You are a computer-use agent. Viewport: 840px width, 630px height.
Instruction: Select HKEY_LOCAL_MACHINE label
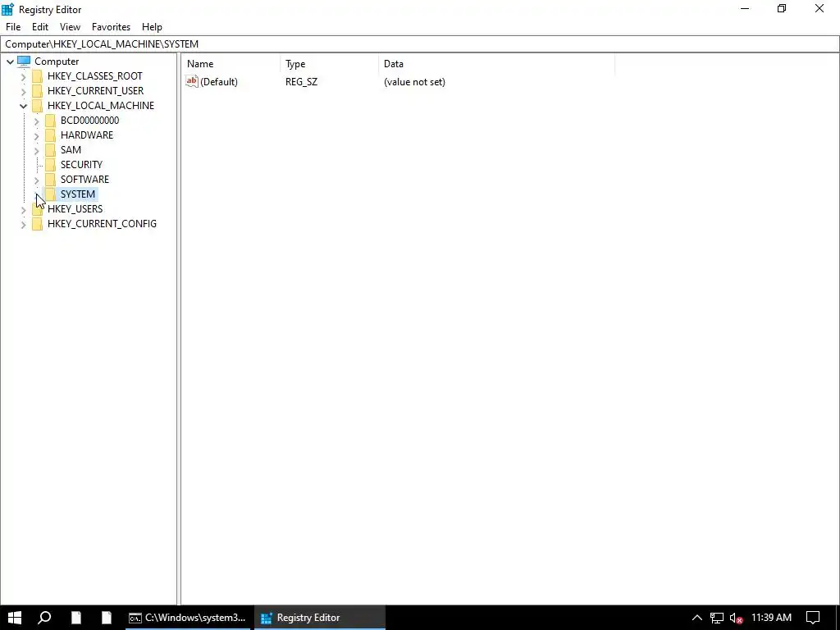click(101, 106)
